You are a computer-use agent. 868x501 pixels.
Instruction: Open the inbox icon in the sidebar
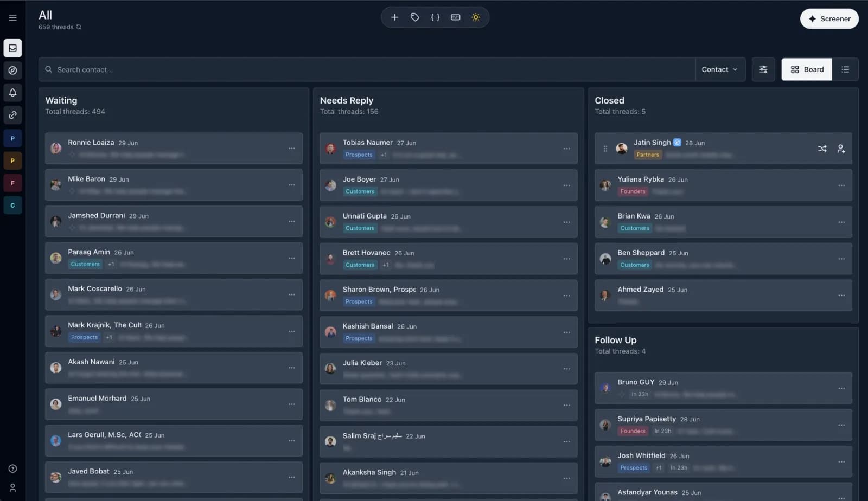[x=12, y=48]
